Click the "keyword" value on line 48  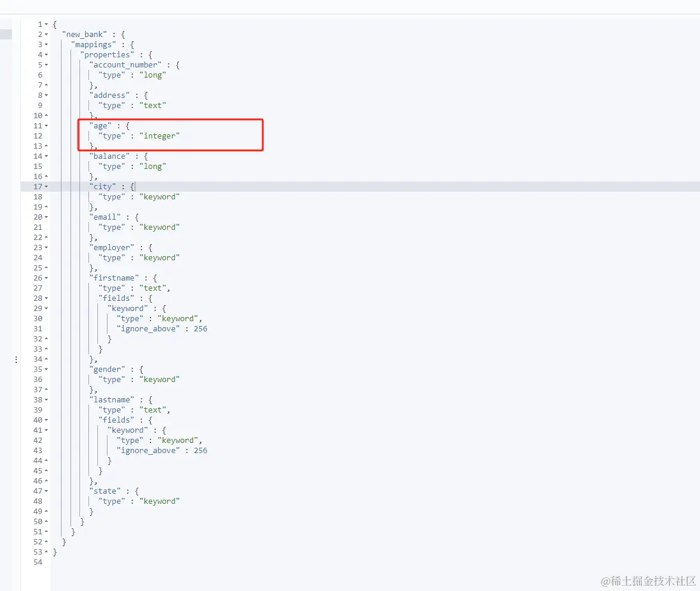point(159,501)
